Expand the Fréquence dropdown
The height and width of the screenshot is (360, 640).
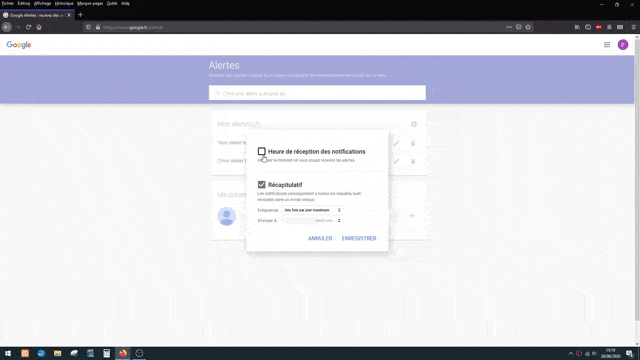tap(312, 210)
